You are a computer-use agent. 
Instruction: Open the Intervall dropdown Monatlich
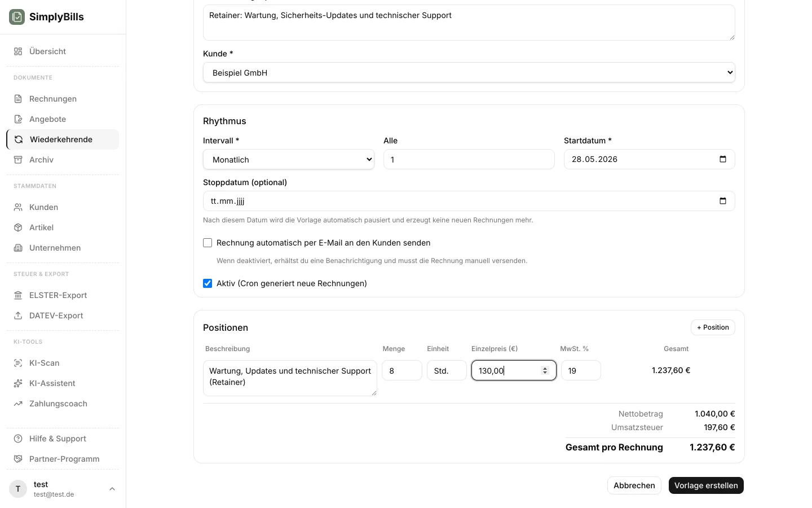pyautogui.click(x=289, y=159)
